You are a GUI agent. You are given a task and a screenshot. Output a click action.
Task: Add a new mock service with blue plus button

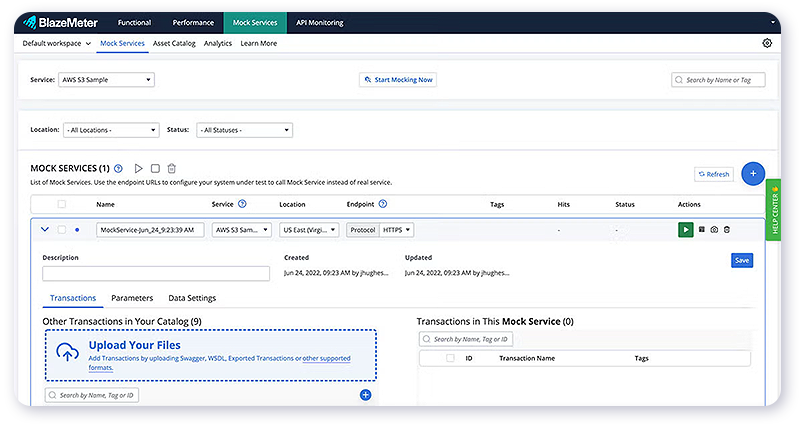click(752, 173)
